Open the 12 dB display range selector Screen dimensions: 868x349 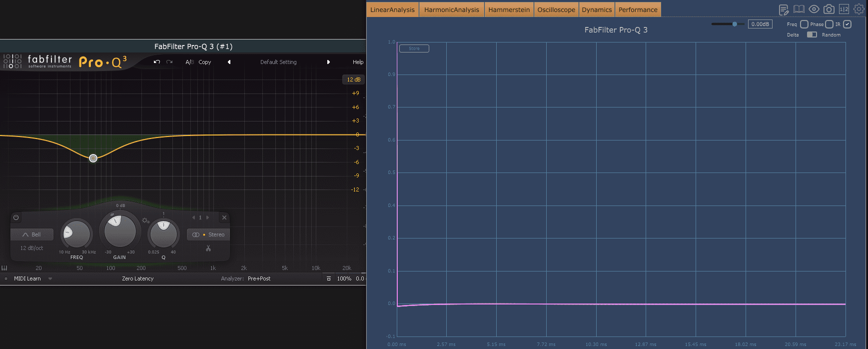[x=353, y=79]
